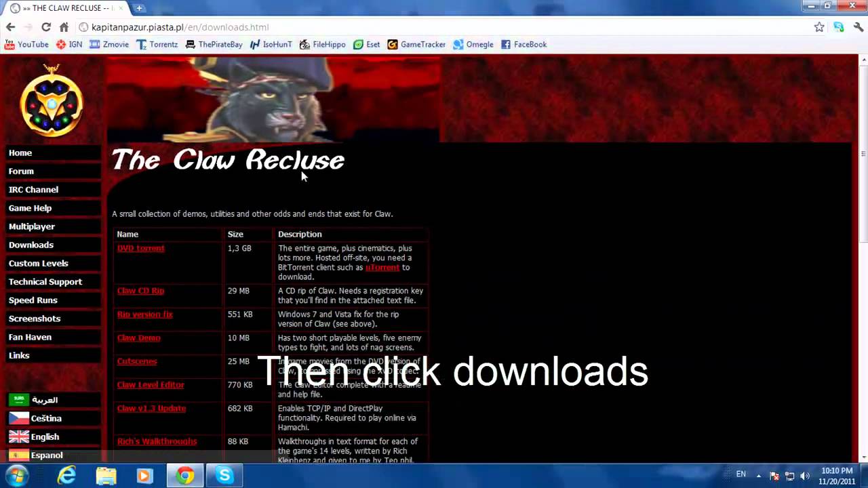Open the IsoHunT bookmark
This screenshot has height=488, width=868.
271,44
